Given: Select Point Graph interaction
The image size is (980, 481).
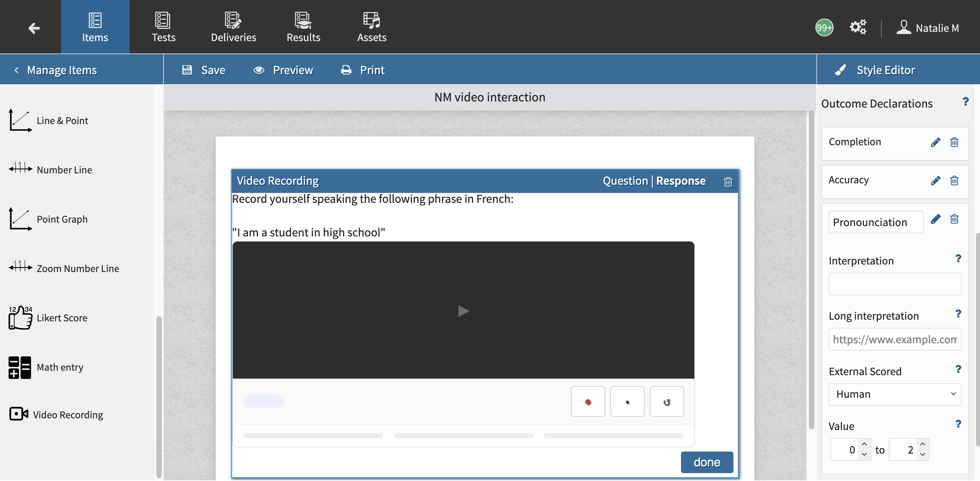Looking at the screenshot, I should point(48,219).
